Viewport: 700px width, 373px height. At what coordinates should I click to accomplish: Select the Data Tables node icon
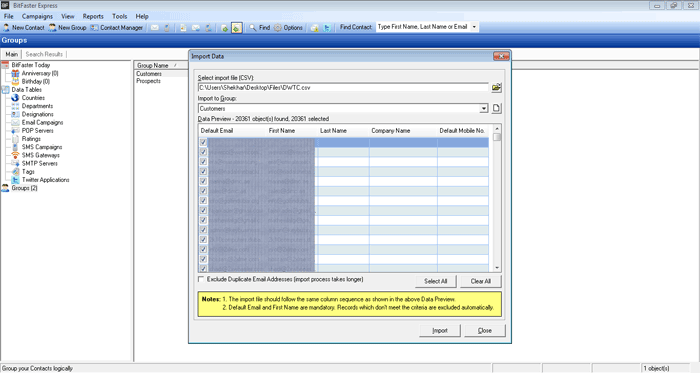(5, 90)
